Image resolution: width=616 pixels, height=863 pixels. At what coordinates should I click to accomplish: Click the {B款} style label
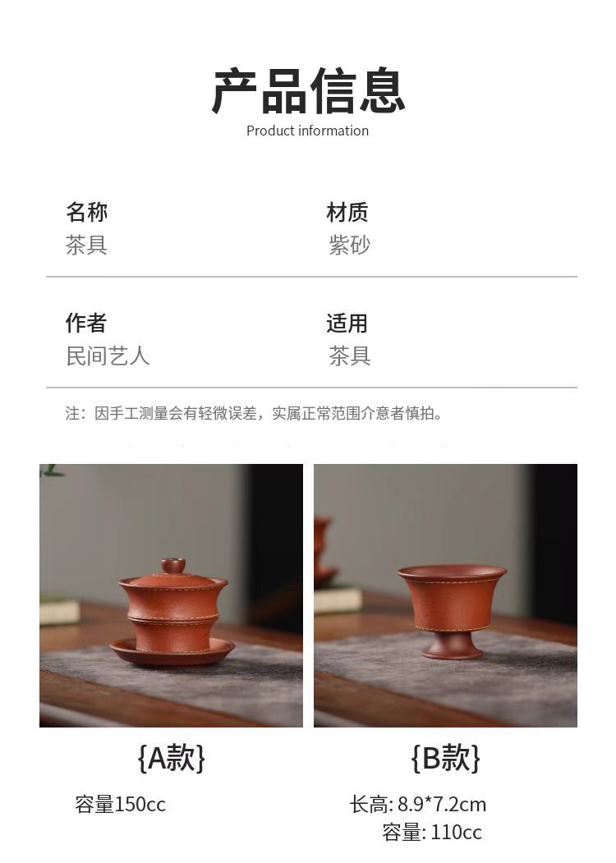tap(445, 758)
